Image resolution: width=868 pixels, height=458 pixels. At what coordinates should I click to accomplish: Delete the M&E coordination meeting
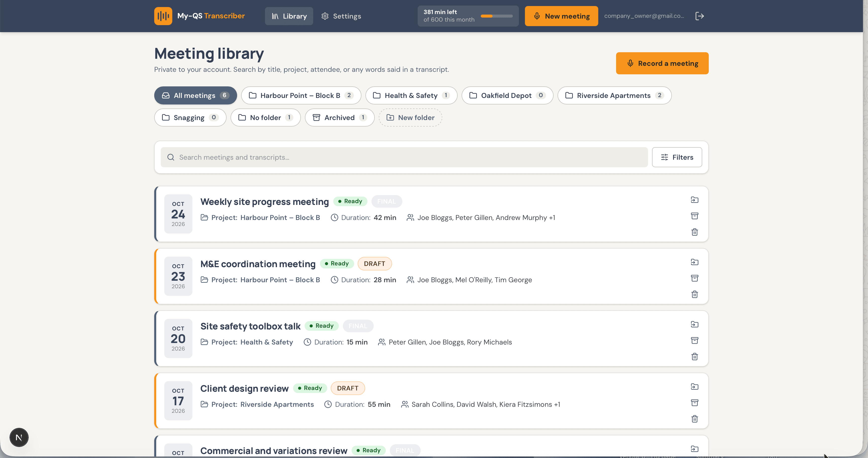tap(694, 294)
